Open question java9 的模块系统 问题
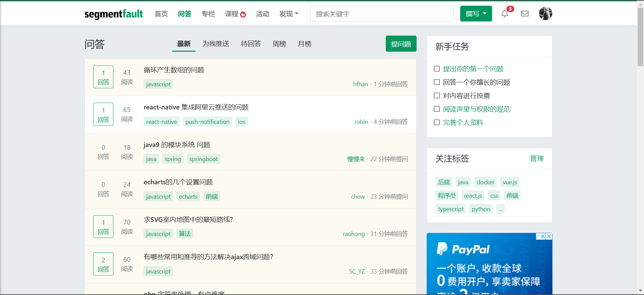644x295 pixels. (177, 145)
